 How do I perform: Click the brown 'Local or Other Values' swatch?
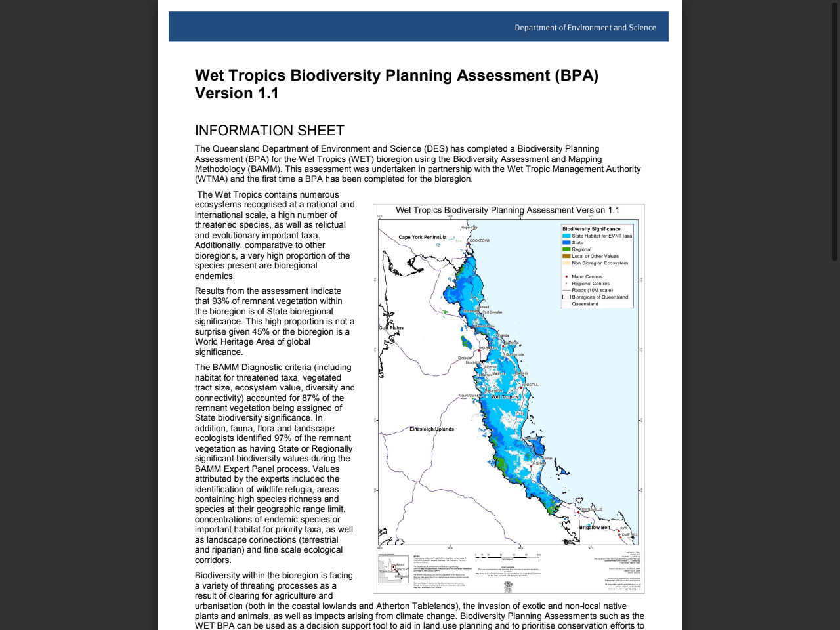pos(566,256)
